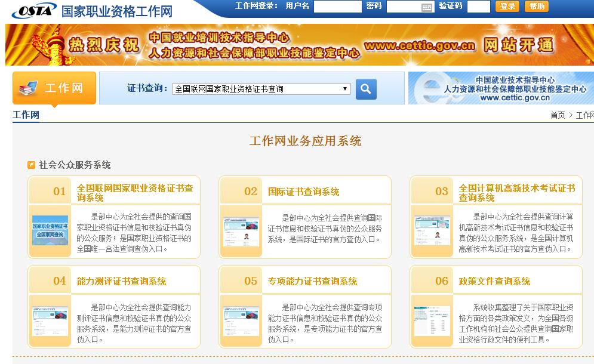Viewport: 594px width, 364px height.
Task: Click the 工作网 books icon button
Action: click(54, 88)
